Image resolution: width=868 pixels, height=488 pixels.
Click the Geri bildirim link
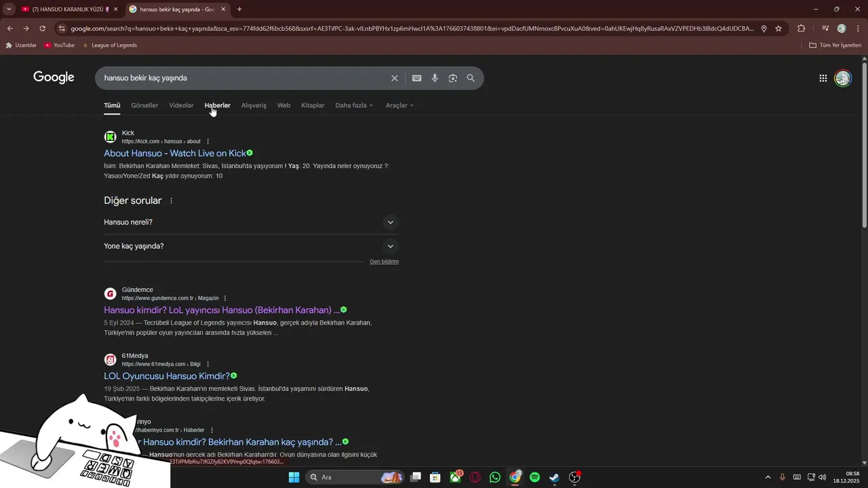point(384,262)
